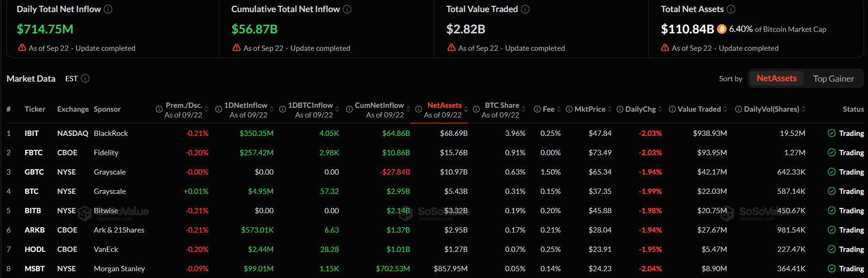Sort by MktPrice using its sort arrows
Screen dimensions: 868x278
610,109
